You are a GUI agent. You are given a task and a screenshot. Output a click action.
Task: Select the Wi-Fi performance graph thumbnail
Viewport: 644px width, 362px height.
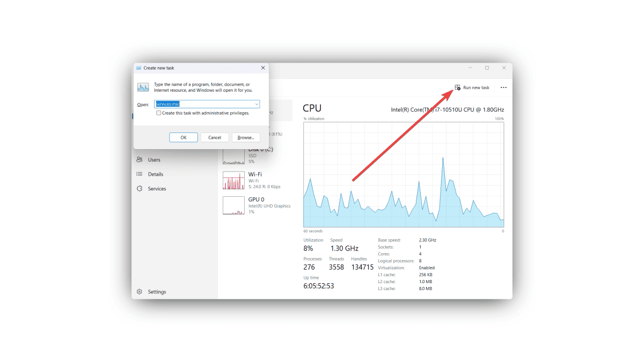(233, 181)
